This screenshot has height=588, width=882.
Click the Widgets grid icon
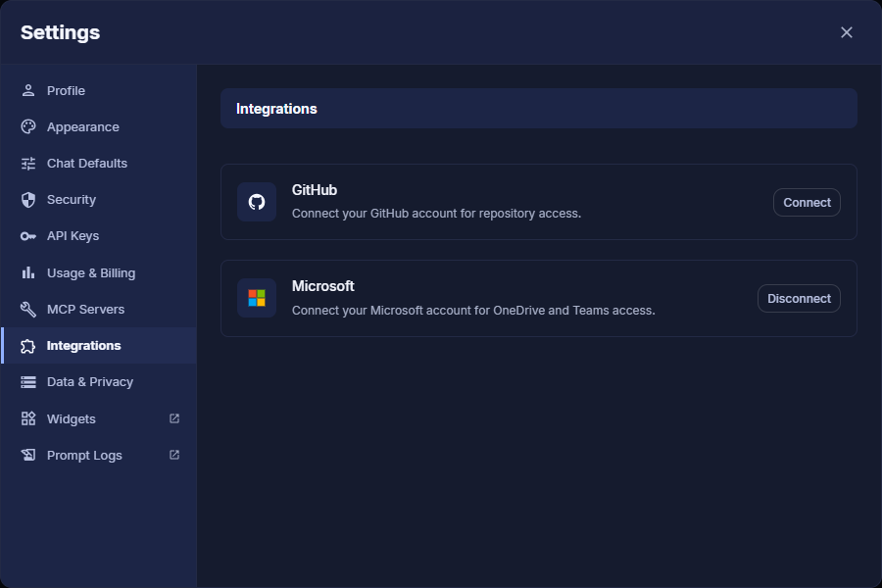(x=28, y=418)
